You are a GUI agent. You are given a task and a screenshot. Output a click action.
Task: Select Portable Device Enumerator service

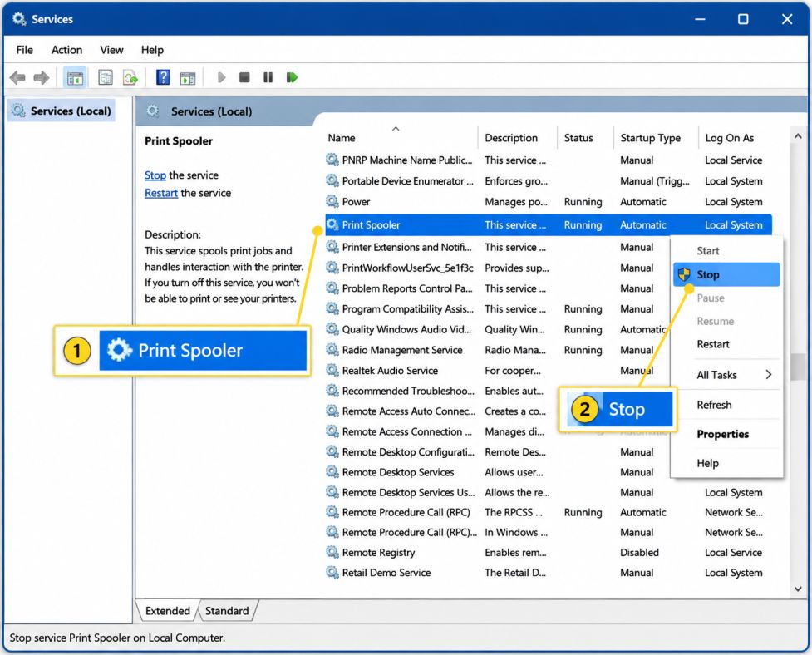coord(549,180)
